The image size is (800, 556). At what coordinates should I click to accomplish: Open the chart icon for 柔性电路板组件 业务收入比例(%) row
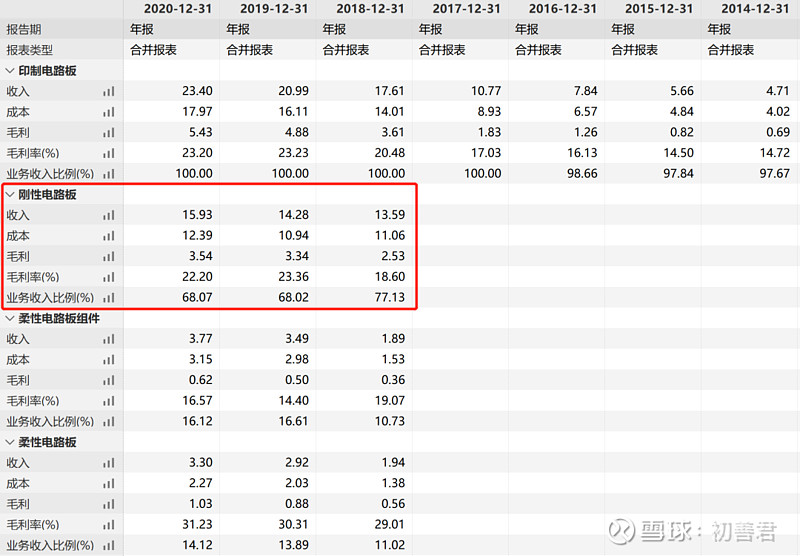tap(109, 422)
